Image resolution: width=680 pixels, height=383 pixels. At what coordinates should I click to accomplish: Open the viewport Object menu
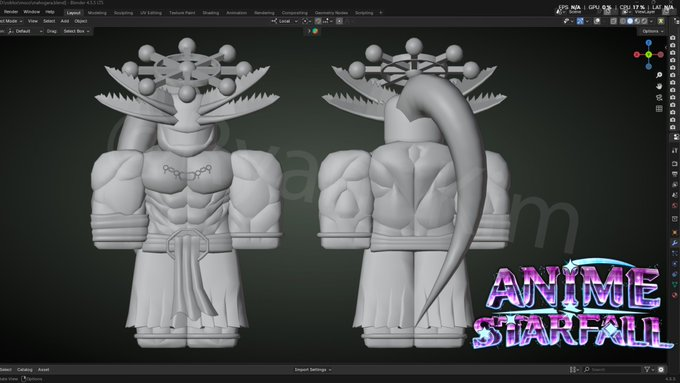coord(81,21)
